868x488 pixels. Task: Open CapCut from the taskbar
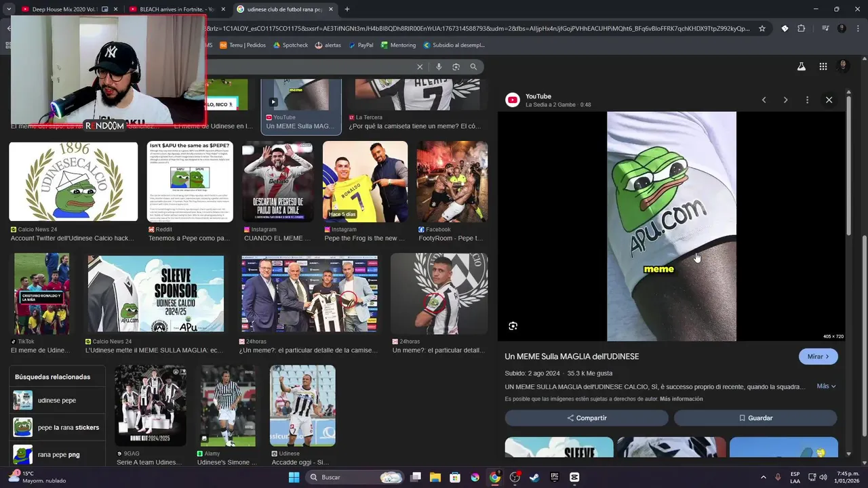coord(574,477)
